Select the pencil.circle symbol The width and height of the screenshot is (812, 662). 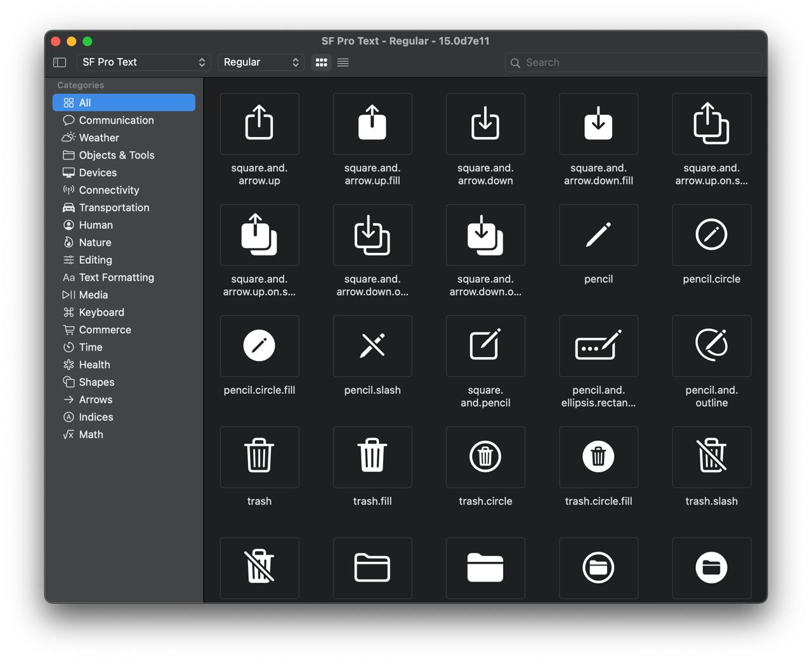(x=711, y=235)
